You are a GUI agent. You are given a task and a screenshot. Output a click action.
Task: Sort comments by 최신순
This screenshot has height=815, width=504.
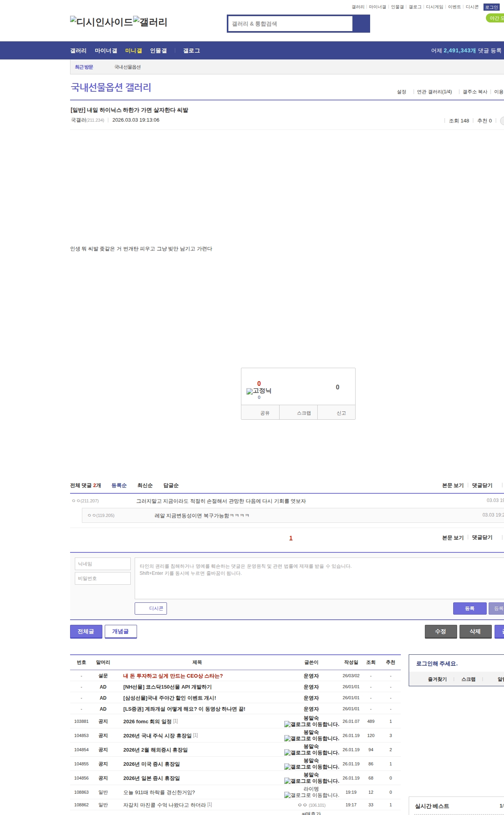point(145,485)
